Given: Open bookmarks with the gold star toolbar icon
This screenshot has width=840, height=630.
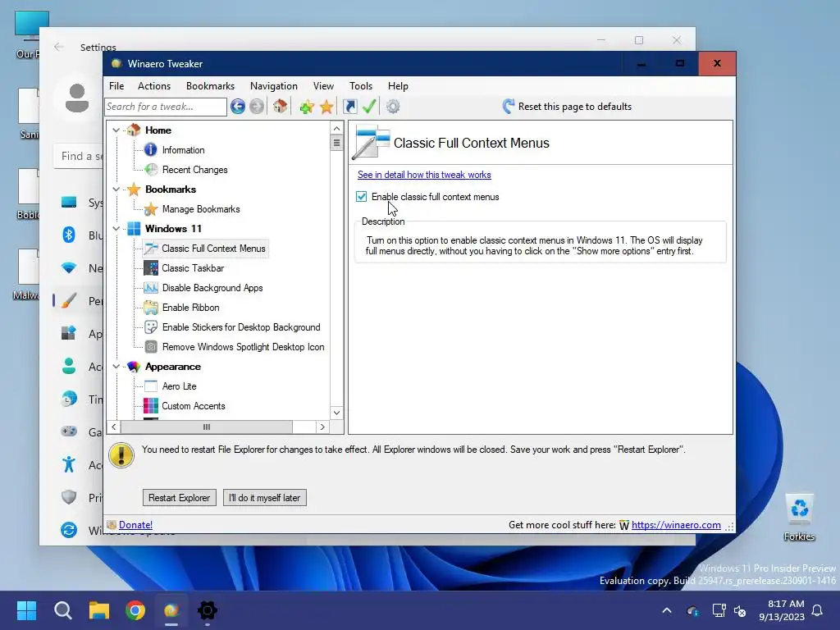Looking at the screenshot, I should pyautogui.click(x=326, y=107).
